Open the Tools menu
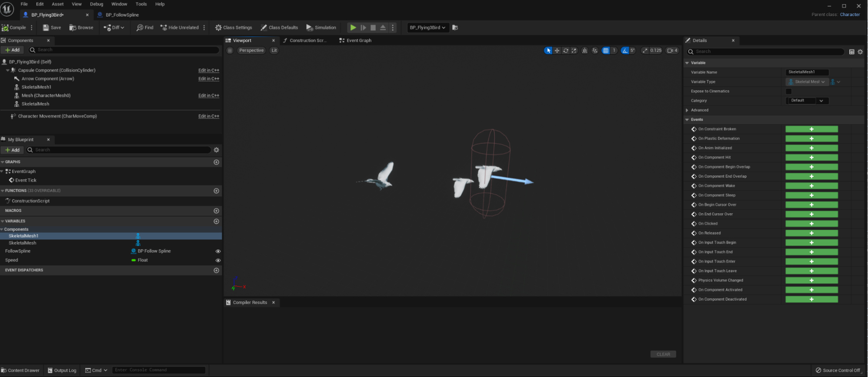Image resolution: width=868 pixels, height=377 pixels. tap(141, 4)
